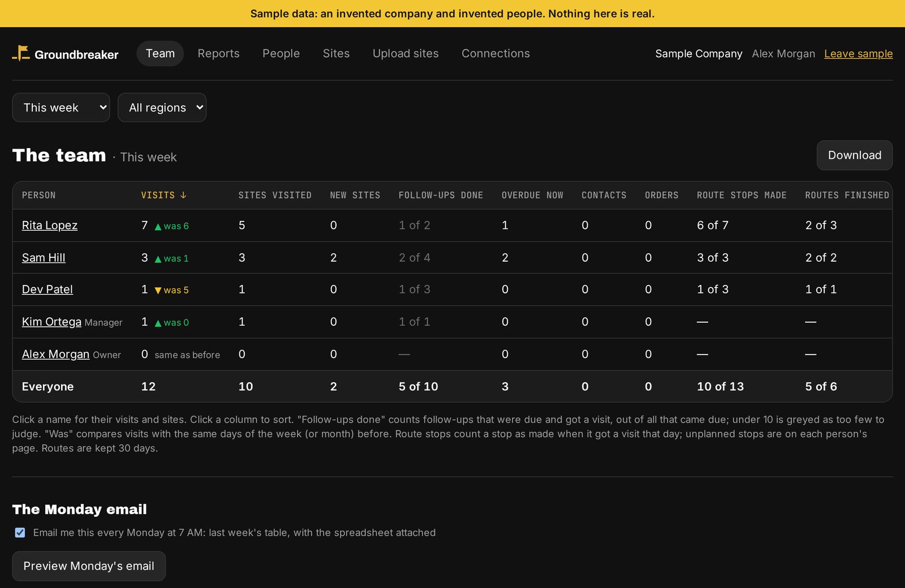Click the Alex Morgan user name in header

tap(783, 54)
